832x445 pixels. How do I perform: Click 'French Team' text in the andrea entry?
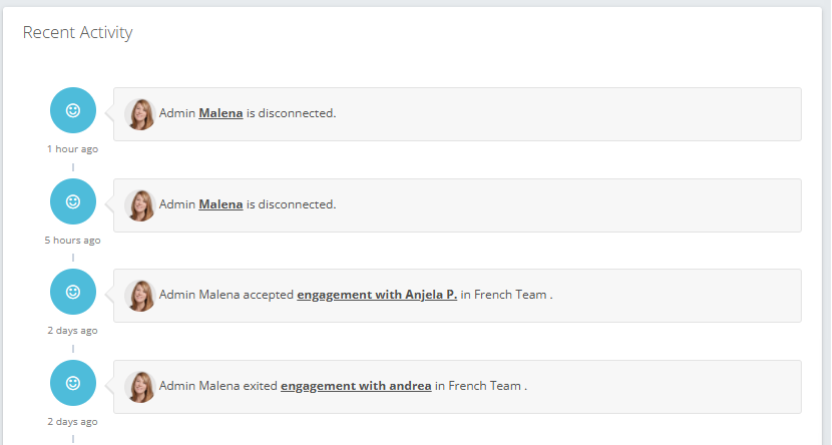click(x=484, y=386)
